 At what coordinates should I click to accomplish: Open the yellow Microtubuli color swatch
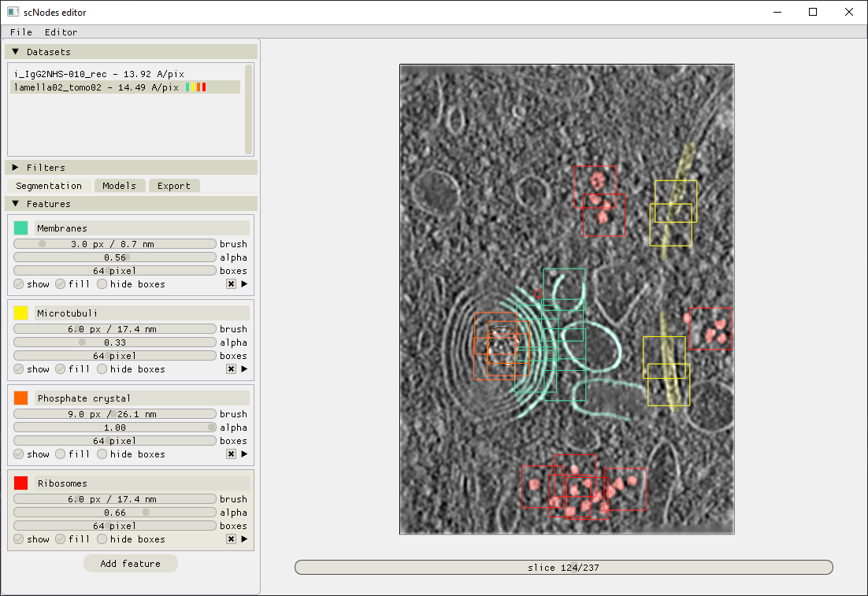(21, 313)
